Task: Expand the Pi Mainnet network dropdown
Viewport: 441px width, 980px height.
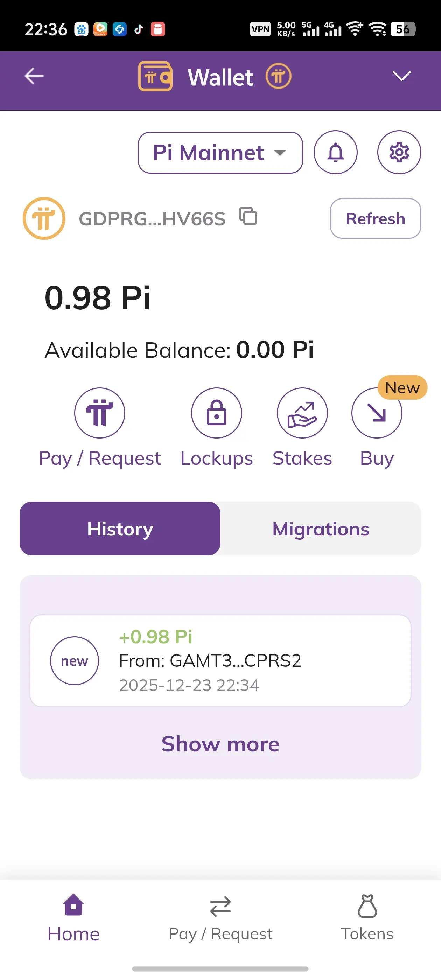Action: click(x=220, y=153)
